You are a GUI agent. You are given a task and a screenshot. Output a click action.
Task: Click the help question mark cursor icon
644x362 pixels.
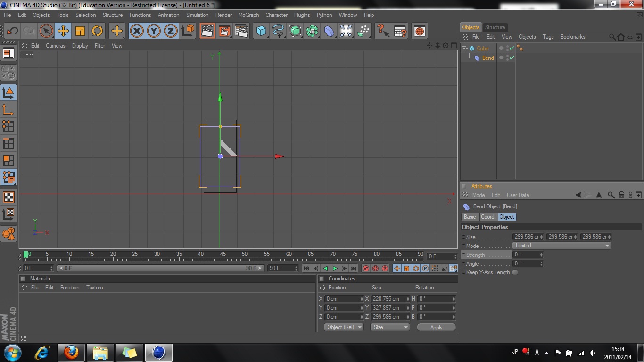click(383, 31)
